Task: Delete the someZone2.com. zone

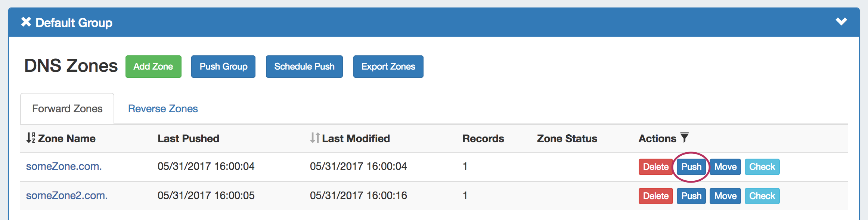Action: [655, 196]
